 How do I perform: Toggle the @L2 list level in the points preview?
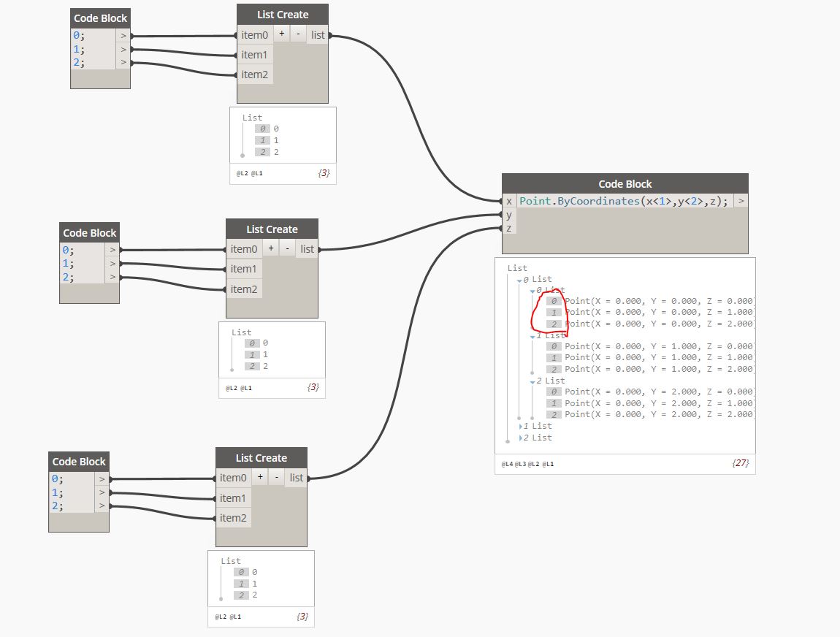pyautogui.click(x=533, y=464)
